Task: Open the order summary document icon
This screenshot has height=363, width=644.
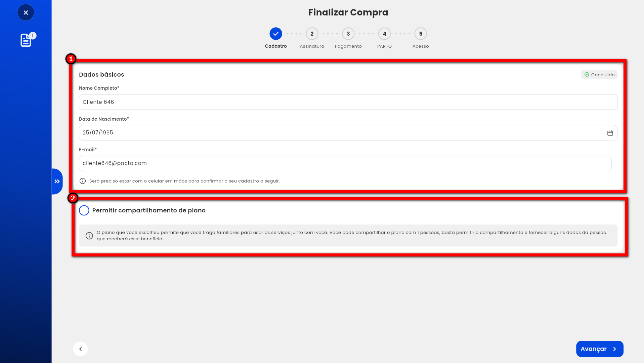Action: coord(26,40)
